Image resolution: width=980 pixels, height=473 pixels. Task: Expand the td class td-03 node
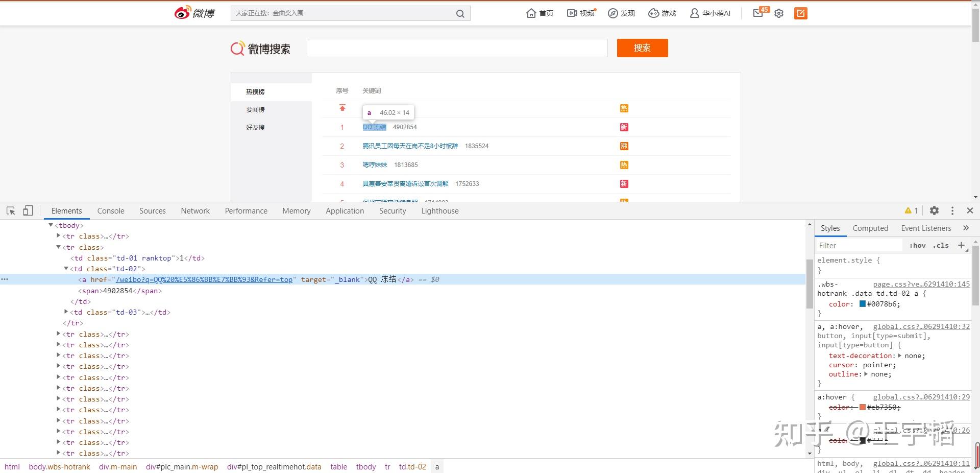tap(66, 312)
